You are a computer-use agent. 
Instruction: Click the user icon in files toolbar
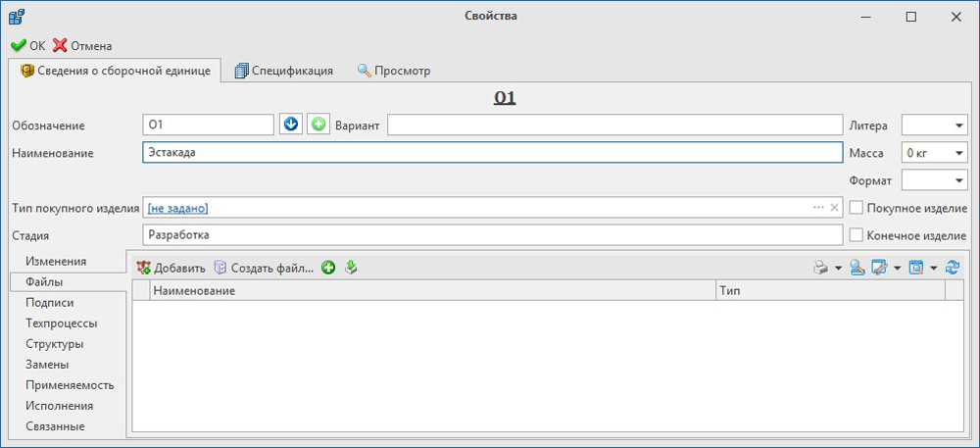[857, 268]
